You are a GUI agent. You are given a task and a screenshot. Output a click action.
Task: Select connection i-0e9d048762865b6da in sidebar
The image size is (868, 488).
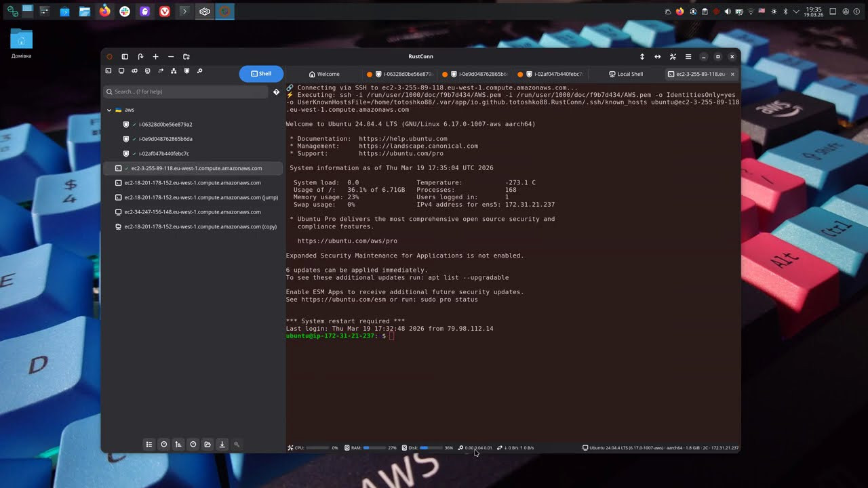pos(193,139)
